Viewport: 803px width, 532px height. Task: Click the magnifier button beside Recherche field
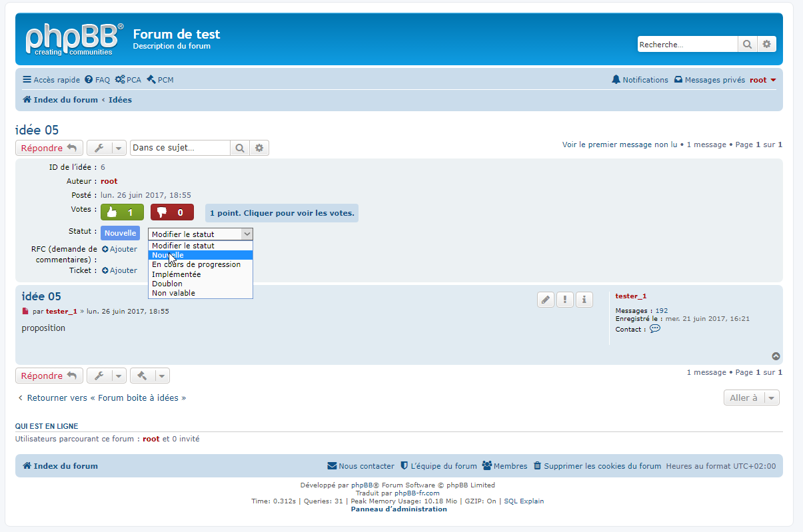click(x=747, y=45)
